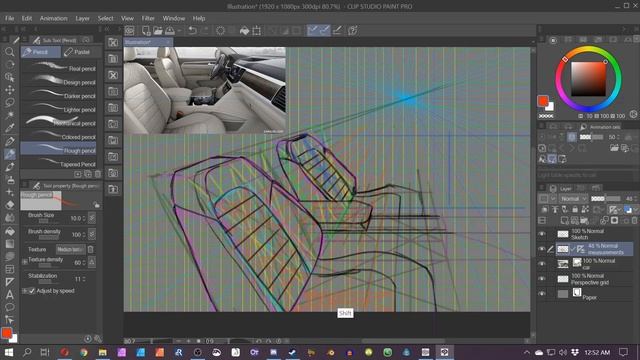Select the Balloon tool
Screen dimensions: 640x360
9,307
